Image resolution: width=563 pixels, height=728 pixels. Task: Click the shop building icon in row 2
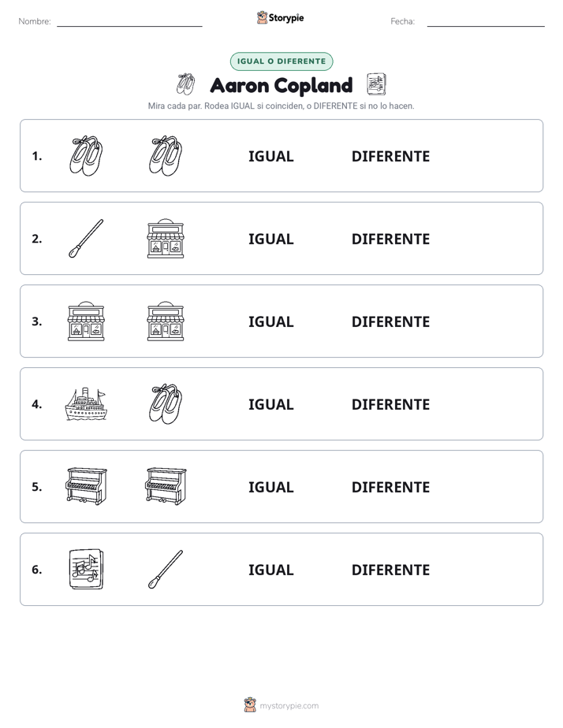coord(166,239)
